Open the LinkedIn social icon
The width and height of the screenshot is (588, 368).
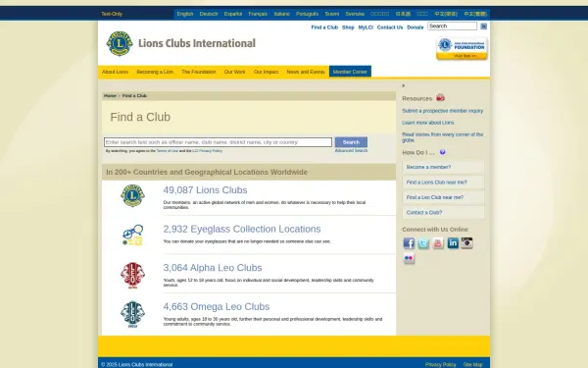click(453, 243)
